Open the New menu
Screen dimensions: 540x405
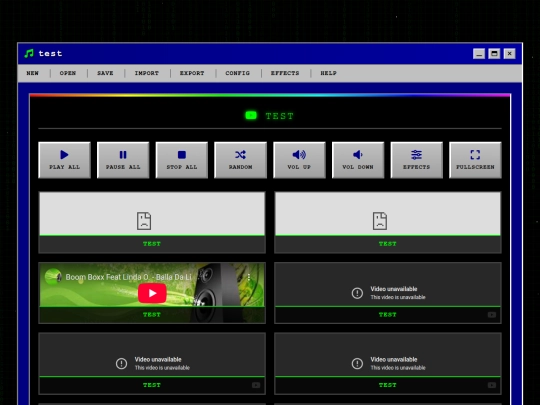pos(33,73)
